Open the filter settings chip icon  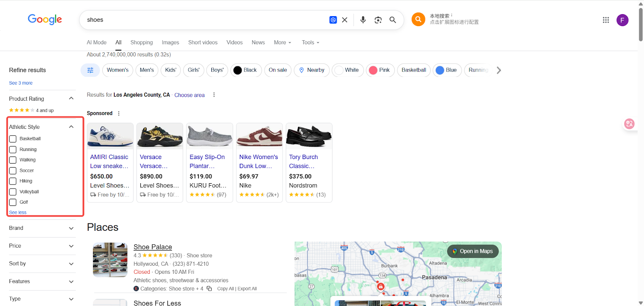point(90,70)
